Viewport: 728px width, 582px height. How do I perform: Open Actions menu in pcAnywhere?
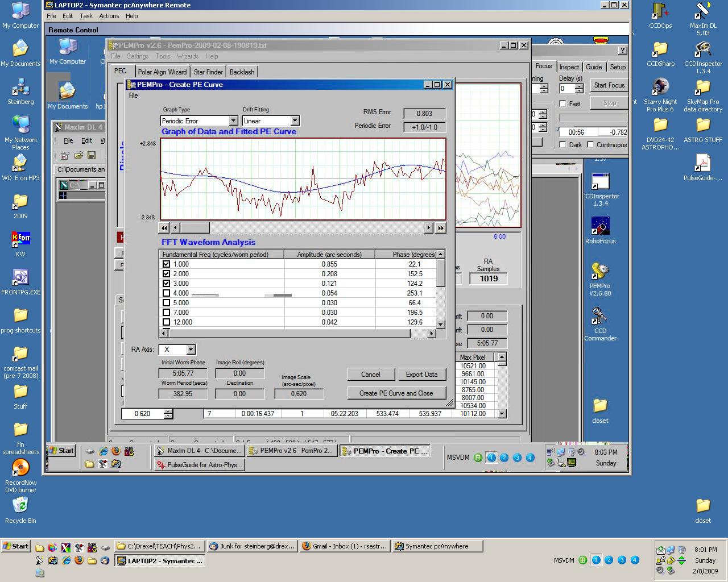coord(109,16)
